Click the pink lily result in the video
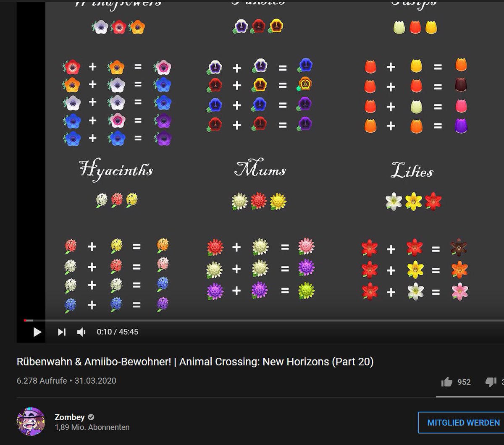 pyautogui.click(x=459, y=291)
